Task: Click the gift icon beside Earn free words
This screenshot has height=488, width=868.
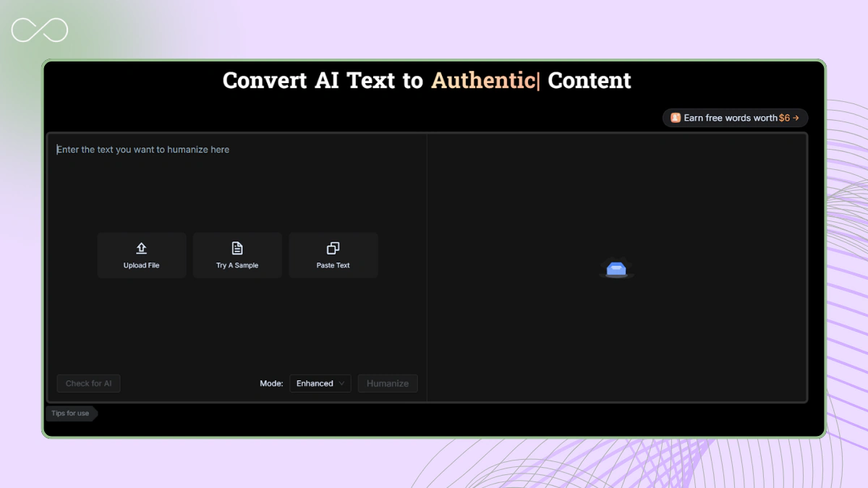Action: pyautogui.click(x=675, y=118)
